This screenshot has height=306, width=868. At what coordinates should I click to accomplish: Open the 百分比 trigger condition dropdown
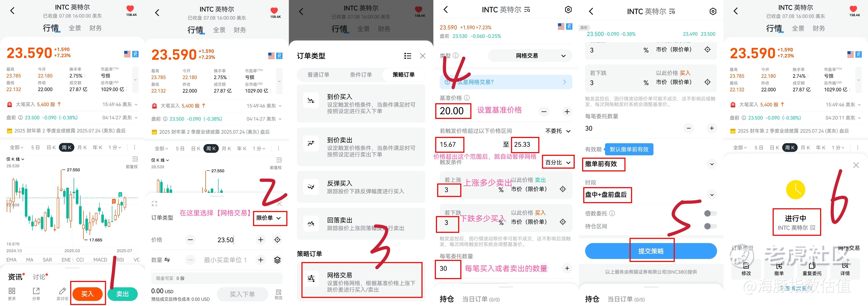click(x=558, y=163)
